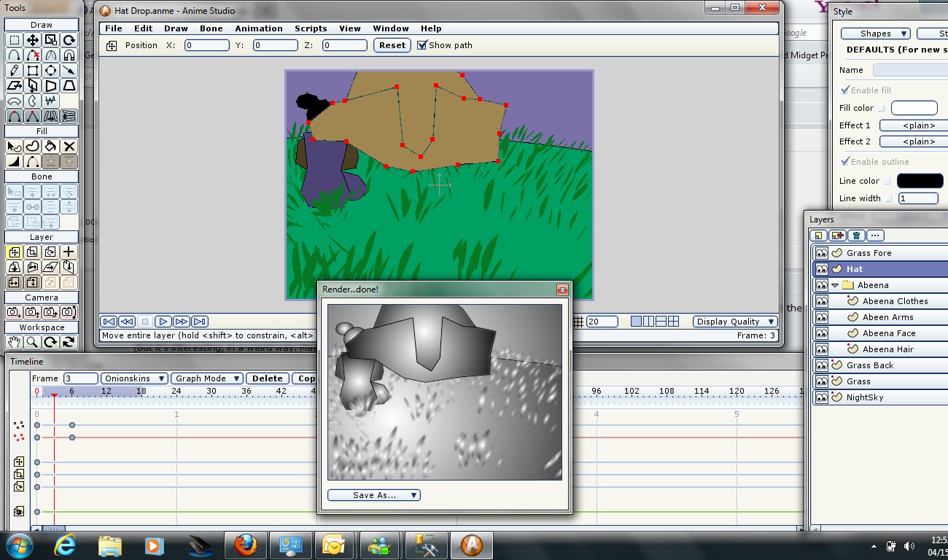
Task: Click the Duplicate Layer button in Layers
Action: coord(838,236)
